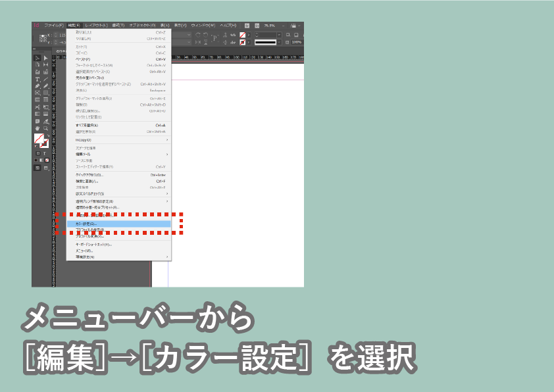Click the control bar stroke swatch

click(242, 42)
